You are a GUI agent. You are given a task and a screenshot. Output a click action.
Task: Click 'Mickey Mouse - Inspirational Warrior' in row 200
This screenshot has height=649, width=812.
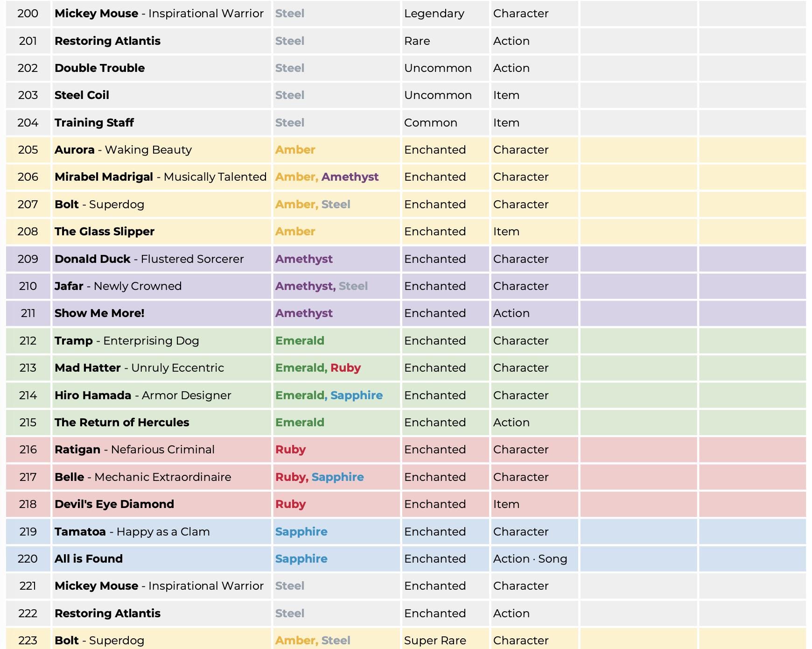point(159,14)
